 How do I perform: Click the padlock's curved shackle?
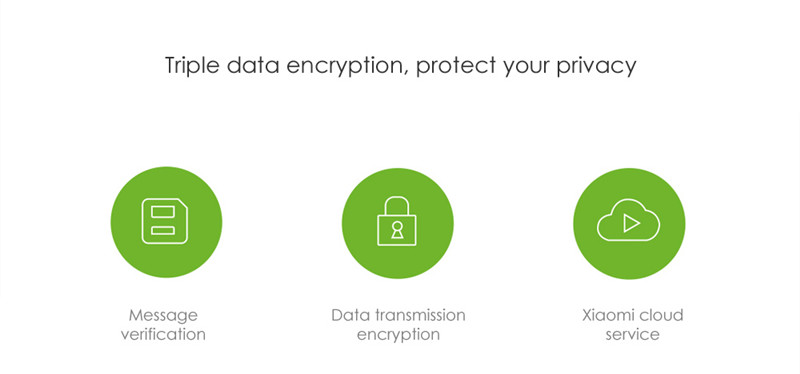pos(396,206)
